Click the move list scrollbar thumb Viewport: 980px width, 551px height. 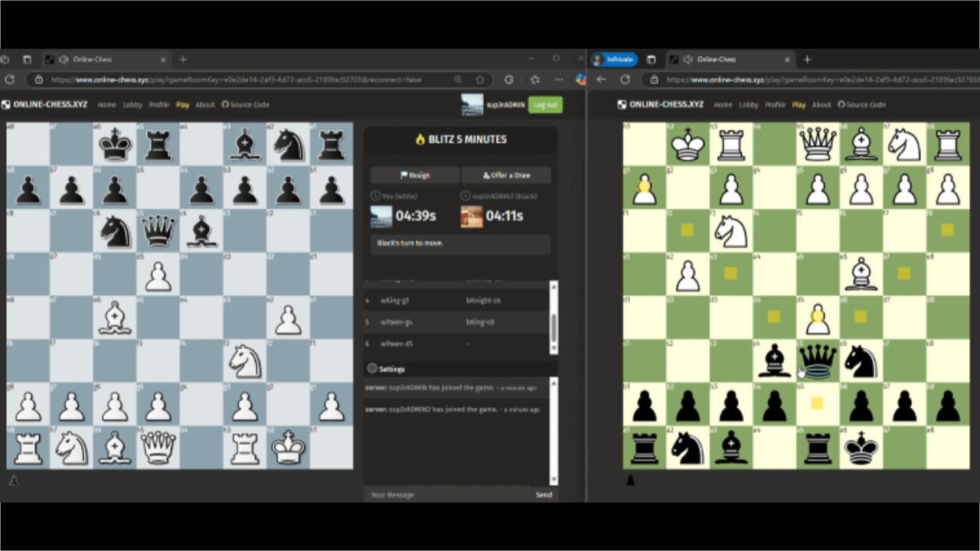click(x=554, y=329)
